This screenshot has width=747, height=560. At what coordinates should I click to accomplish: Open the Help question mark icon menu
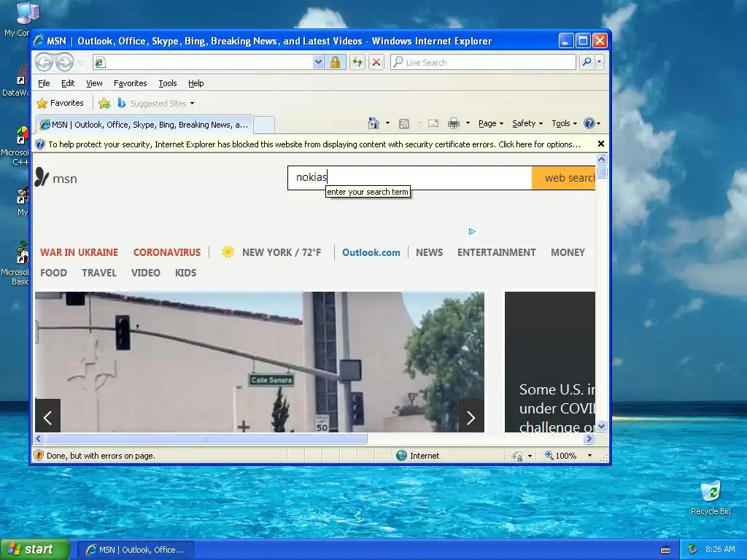pyautogui.click(x=592, y=123)
